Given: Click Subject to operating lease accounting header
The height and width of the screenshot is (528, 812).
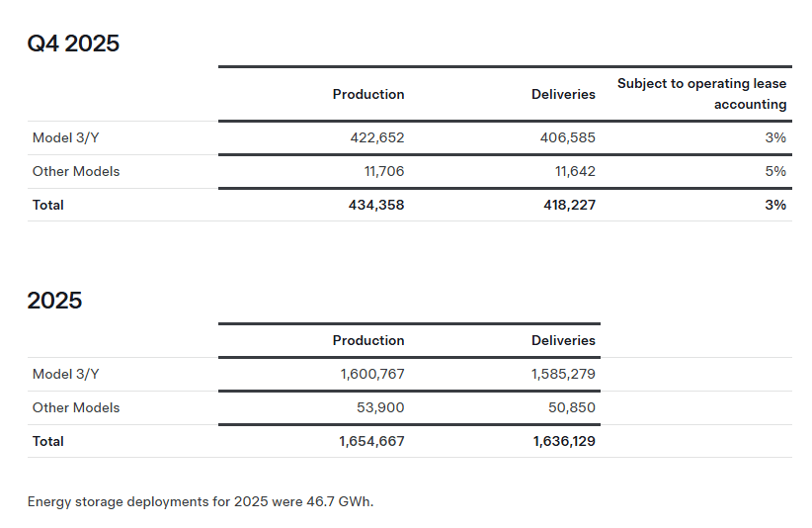Looking at the screenshot, I should (702, 94).
